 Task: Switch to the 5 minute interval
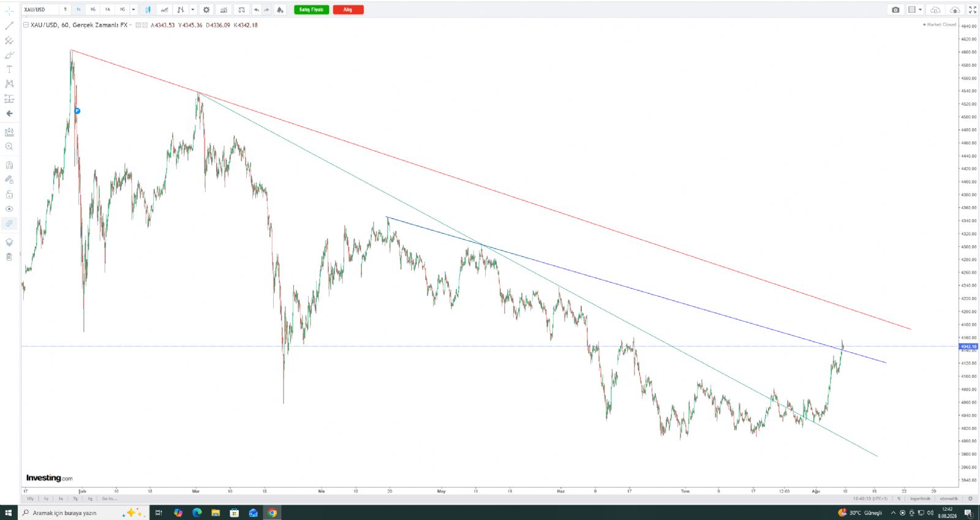65,10
